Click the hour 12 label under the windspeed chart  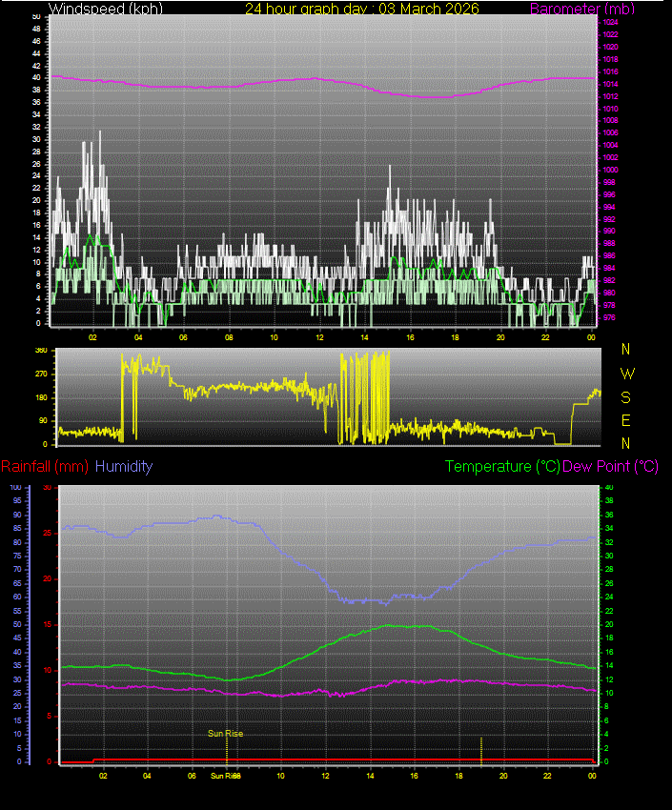(319, 337)
